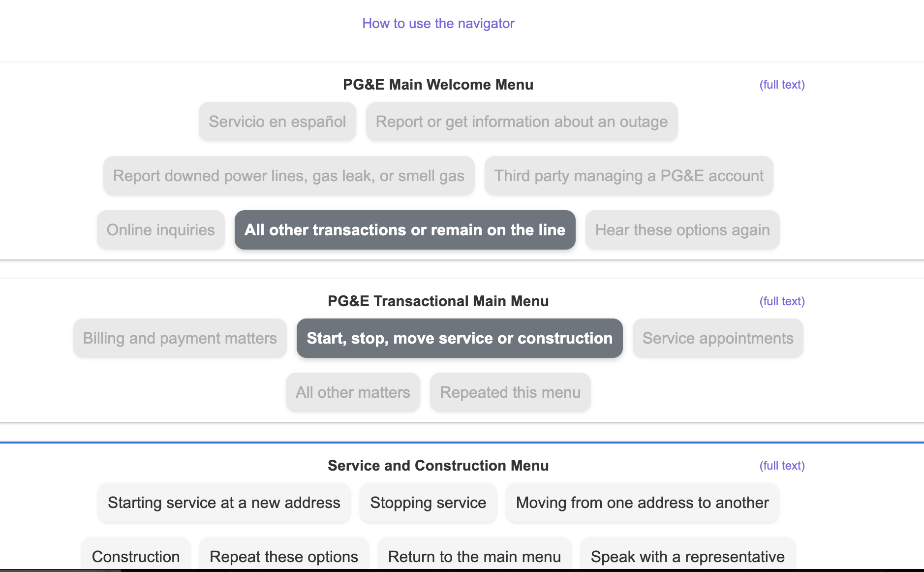Image resolution: width=924 pixels, height=572 pixels.
Task: Open the 'How to use the navigator' link
Action: tap(438, 23)
